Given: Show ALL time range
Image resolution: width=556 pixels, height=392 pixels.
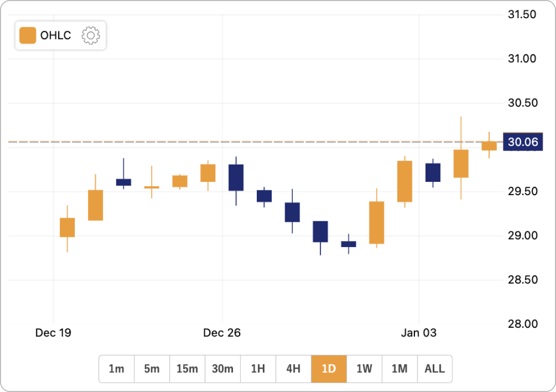Looking at the screenshot, I should 435,369.
